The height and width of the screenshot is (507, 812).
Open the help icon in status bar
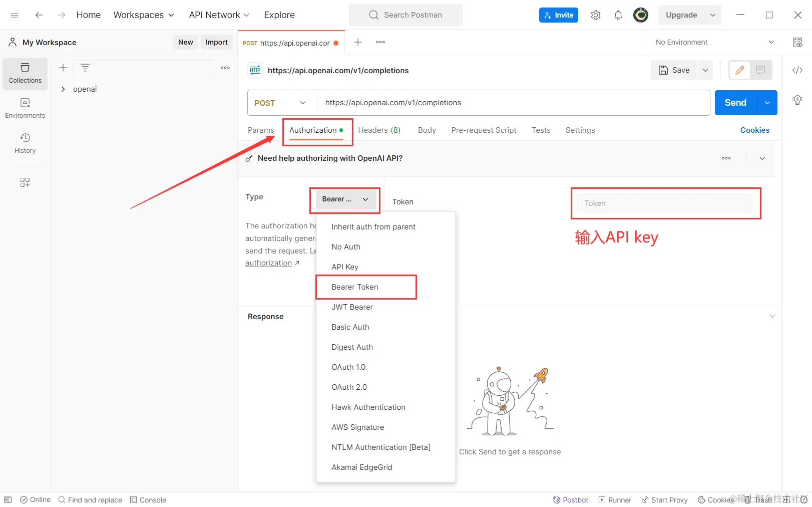coord(804,500)
